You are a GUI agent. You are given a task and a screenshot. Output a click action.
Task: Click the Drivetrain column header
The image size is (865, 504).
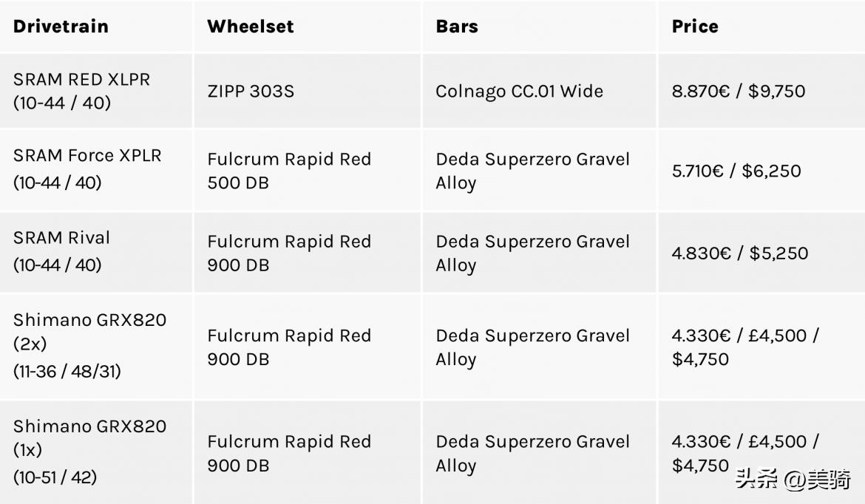point(61,27)
